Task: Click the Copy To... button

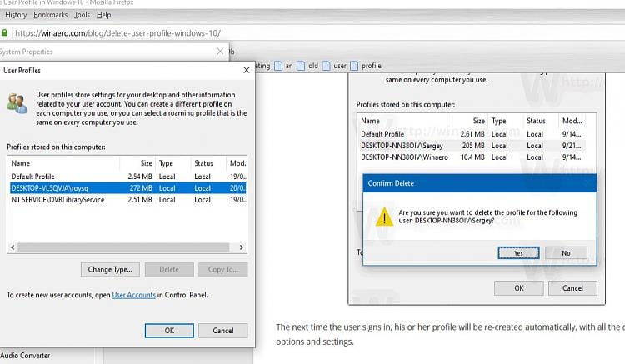Action: [x=222, y=270]
